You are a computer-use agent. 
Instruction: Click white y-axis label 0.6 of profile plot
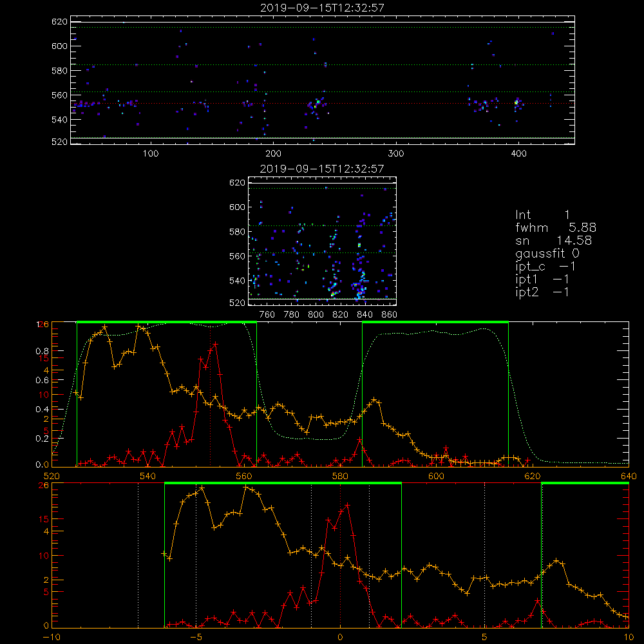[x=43, y=381]
